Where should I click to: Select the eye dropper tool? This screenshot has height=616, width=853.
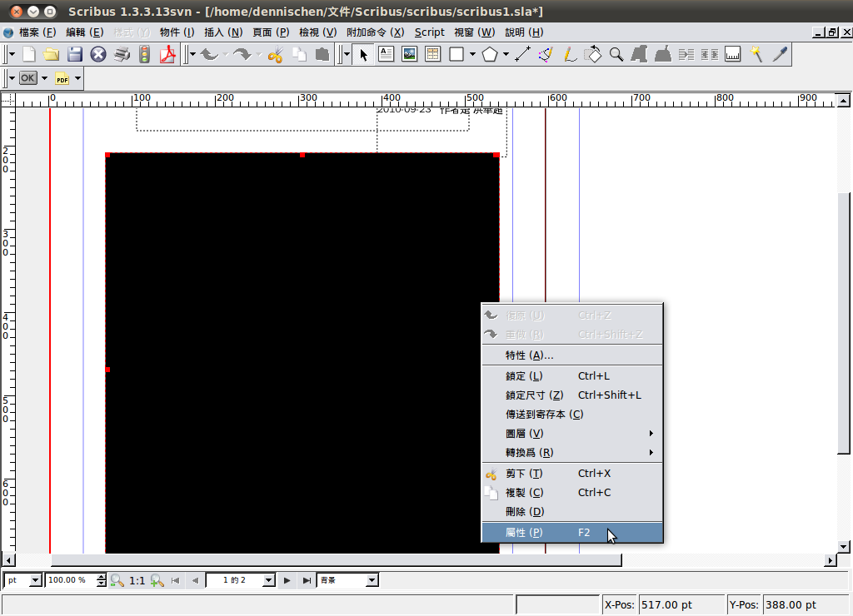pyautogui.click(x=780, y=54)
